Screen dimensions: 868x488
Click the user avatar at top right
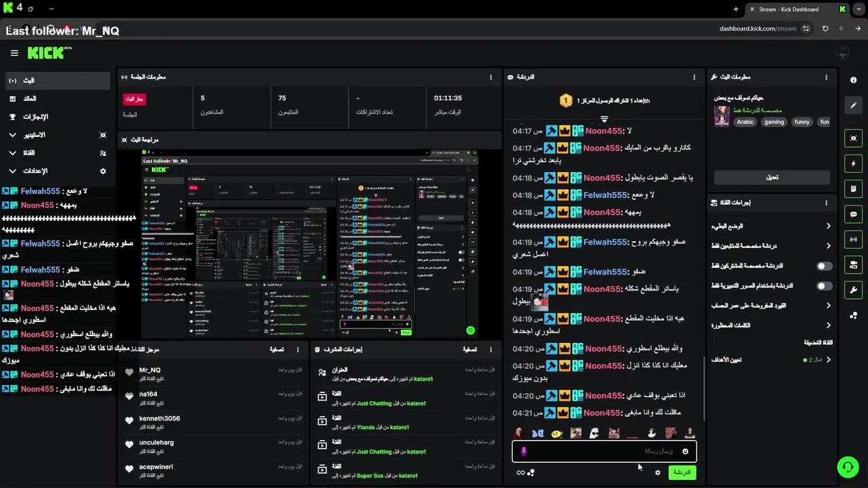click(844, 53)
